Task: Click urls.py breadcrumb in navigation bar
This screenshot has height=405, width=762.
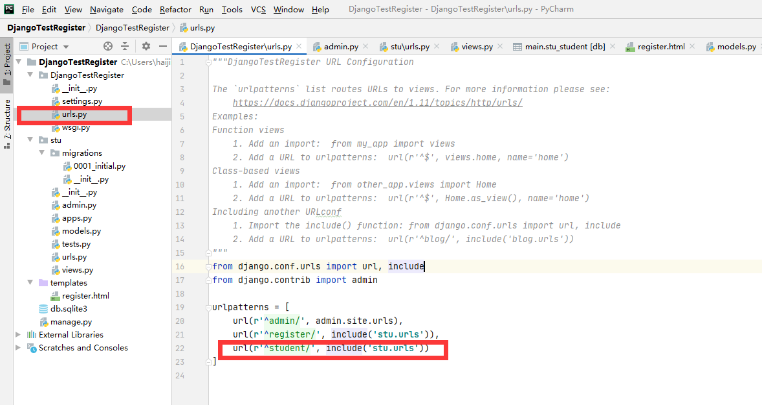Action: [x=197, y=28]
